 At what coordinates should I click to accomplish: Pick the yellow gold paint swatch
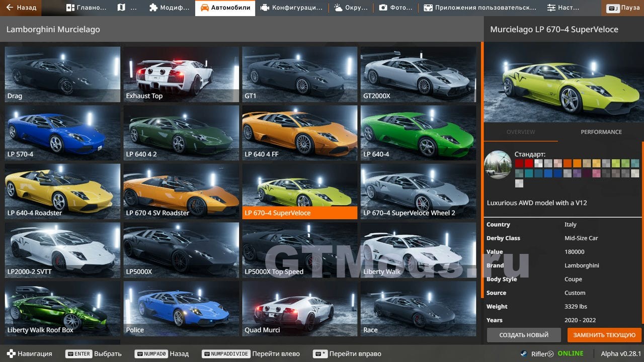[597, 163]
